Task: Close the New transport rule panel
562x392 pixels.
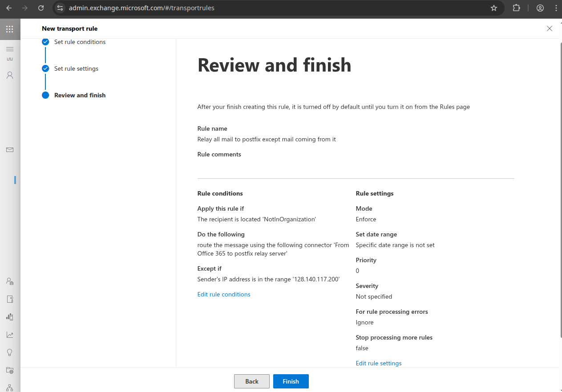Action: tap(550, 28)
